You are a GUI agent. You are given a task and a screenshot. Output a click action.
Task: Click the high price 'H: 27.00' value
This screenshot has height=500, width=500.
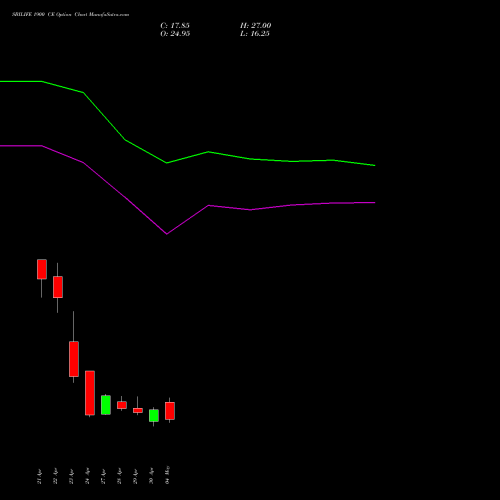click(255, 25)
